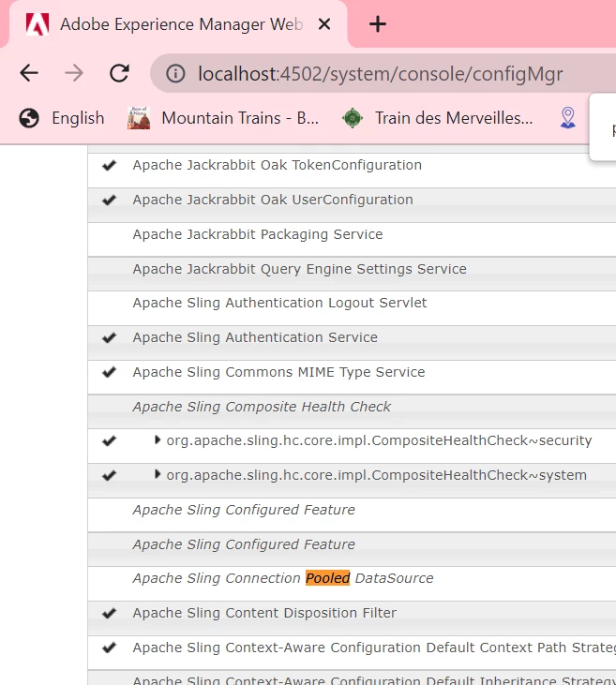Click the green Train des Merveilles favicon

353,118
